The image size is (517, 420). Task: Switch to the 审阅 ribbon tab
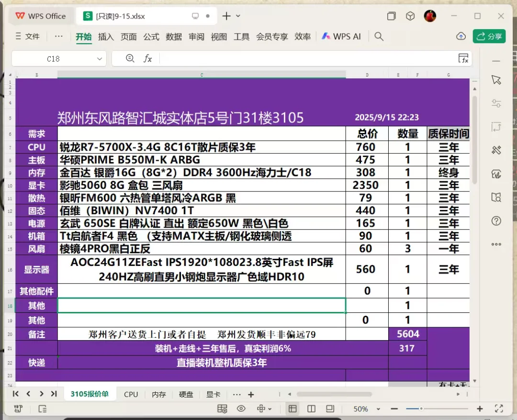[197, 36]
